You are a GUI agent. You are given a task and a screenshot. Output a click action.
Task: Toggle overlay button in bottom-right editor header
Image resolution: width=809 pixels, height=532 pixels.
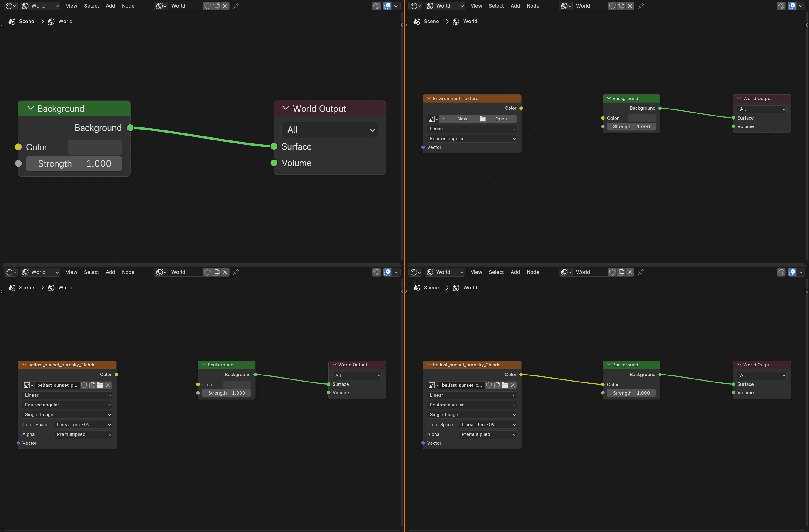point(792,272)
